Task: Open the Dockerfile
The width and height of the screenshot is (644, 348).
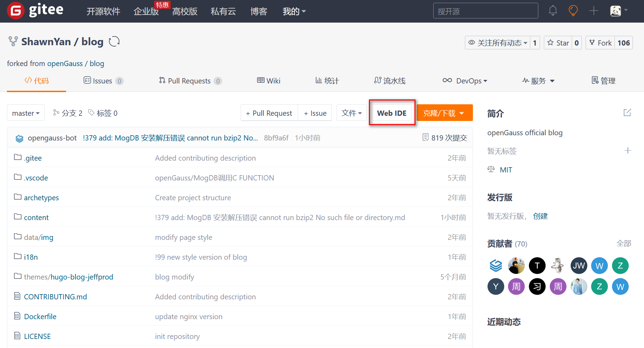Action: [40, 316]
